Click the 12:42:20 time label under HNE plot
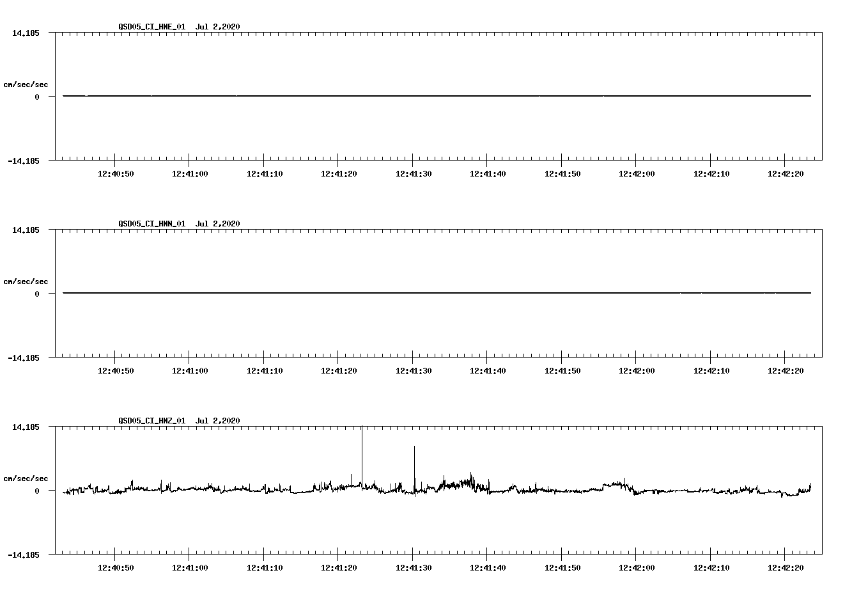The image size is (868, 591). 786,174
